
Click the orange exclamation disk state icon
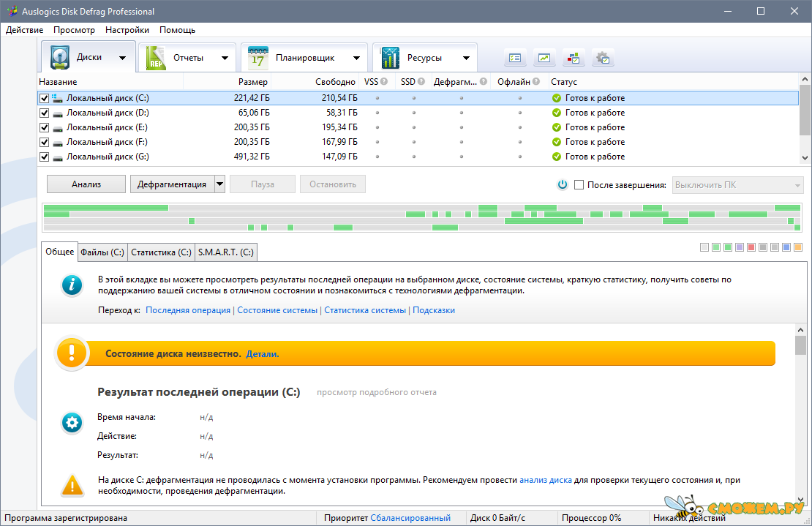click(72, 353)
